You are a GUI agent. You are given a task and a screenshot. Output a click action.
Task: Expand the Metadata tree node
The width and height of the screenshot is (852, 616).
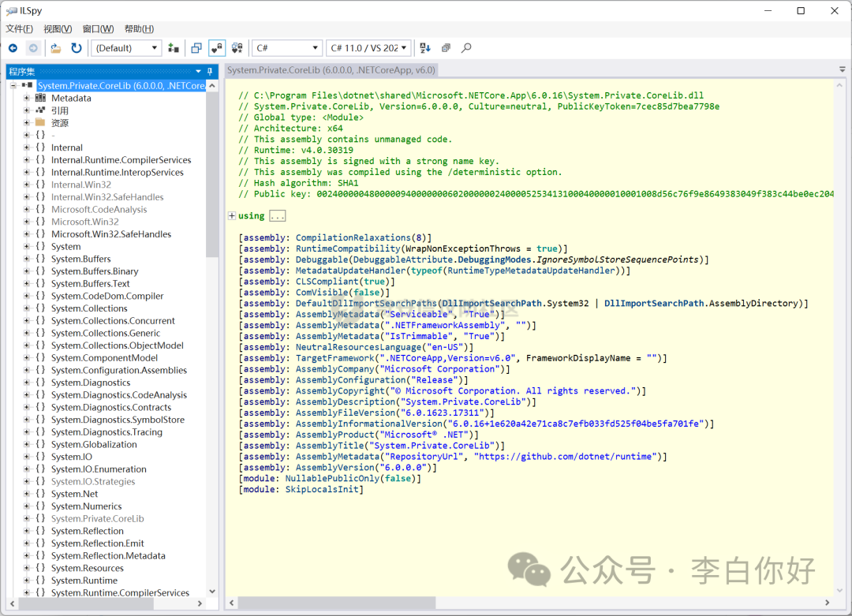coord(27,98)
